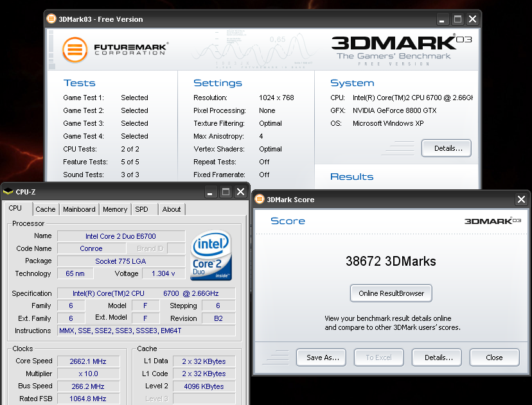Click the 'CPU Tests:' 2 of 2 row

pyautogui.click(x=101, y=149)
